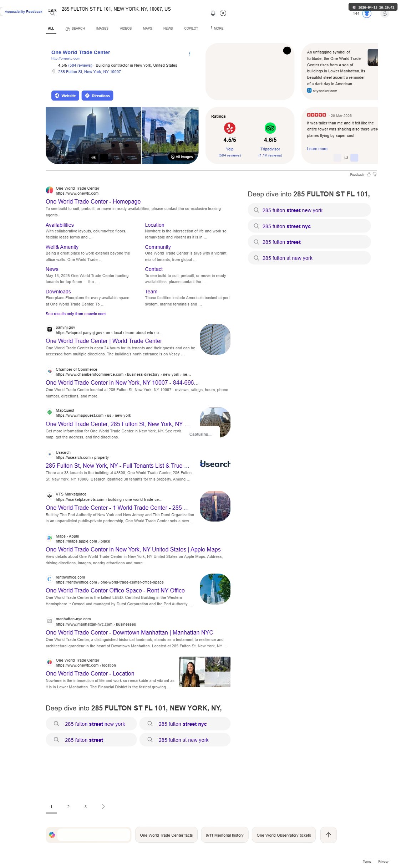Screen dimensions: 401x868
Task: Click the scroll-to-top arrow button
Action: [329, 835]
